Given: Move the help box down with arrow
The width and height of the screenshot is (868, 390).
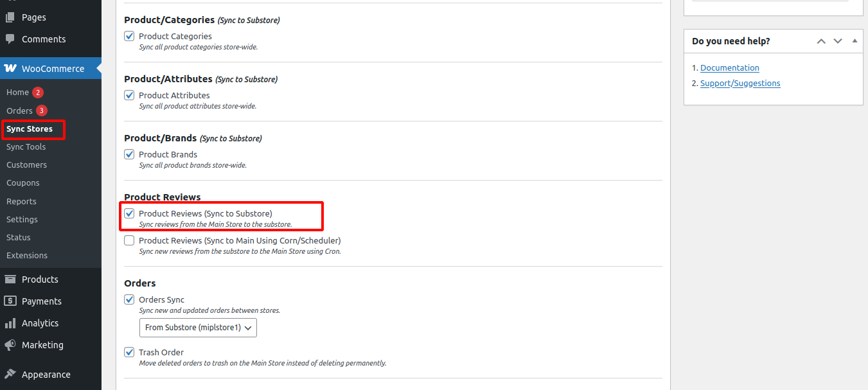Looking at the screenshot, I should 838,41.
